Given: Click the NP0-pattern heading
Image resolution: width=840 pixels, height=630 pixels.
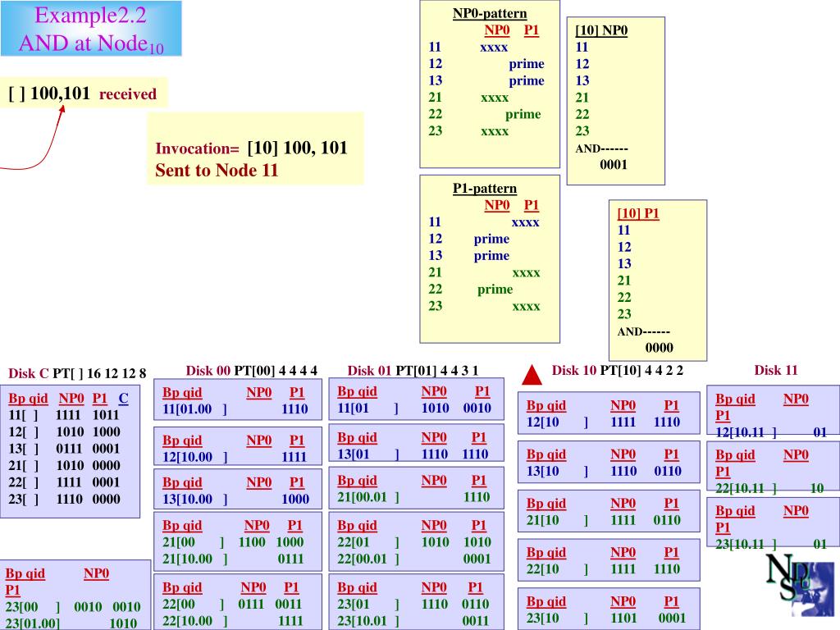Looking at the screenshot, I should pos(490,13).
